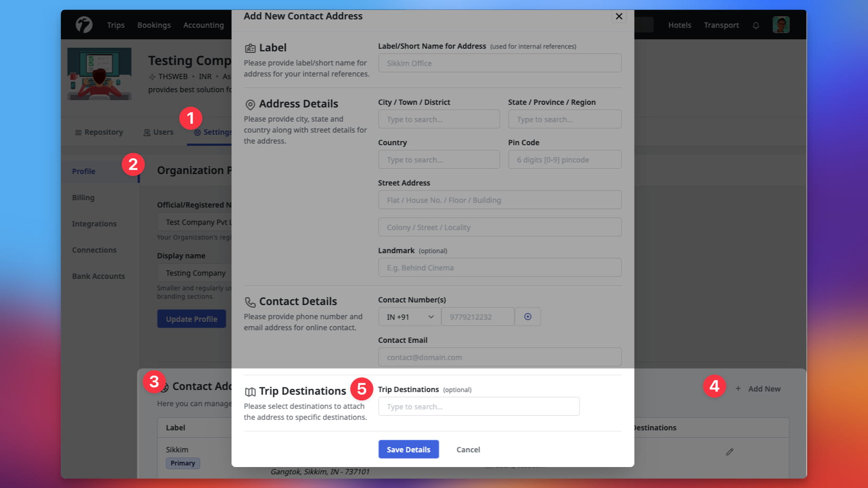Open the State / Province / Region dropdown
The height and width of the screenshot is (488, 868).
(x=564, y=119)
